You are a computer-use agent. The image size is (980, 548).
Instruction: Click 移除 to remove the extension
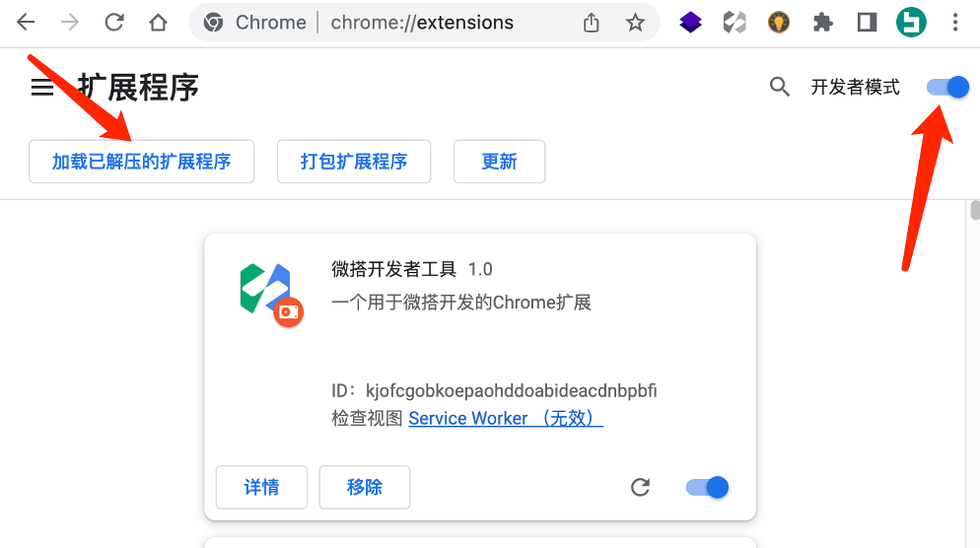point(365,488)
